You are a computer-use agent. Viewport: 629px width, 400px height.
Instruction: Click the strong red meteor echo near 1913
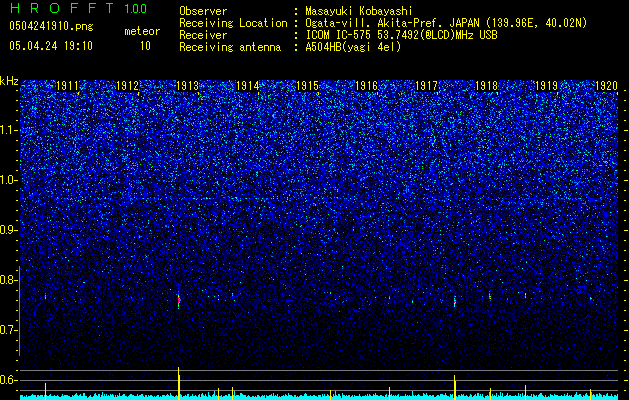tap(179, 300)
